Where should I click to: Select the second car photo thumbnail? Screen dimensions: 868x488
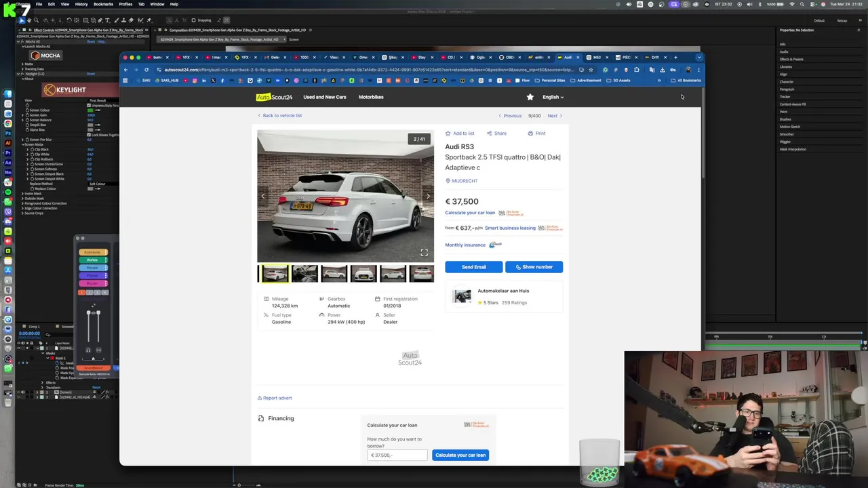coord(304,274)
